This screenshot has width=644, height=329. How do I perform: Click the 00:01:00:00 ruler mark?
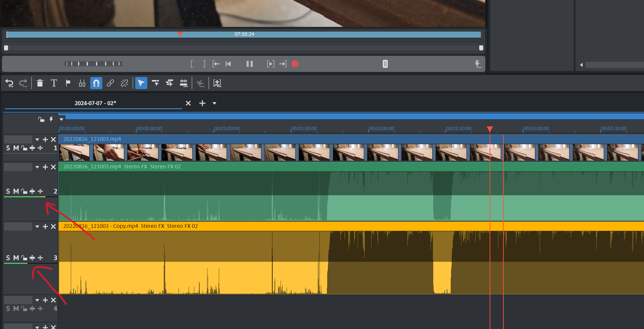tap(227, 128)
